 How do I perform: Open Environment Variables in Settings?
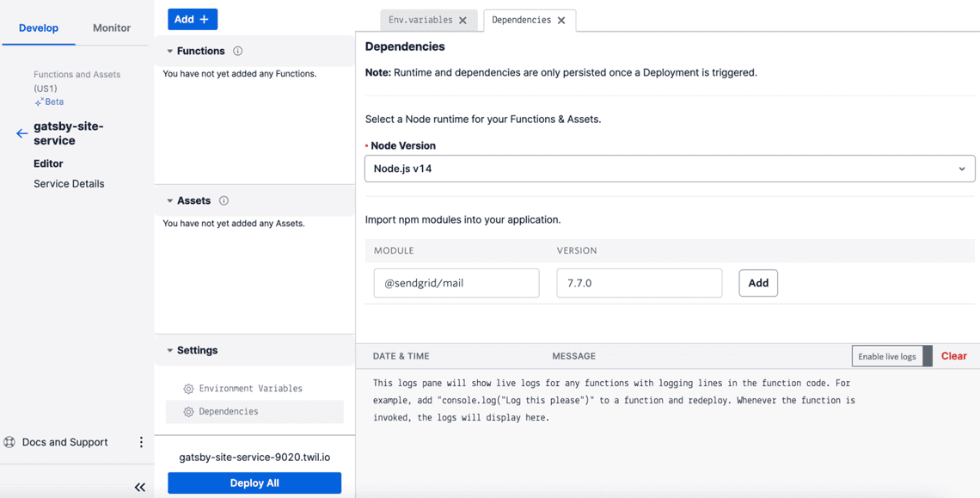250,389
